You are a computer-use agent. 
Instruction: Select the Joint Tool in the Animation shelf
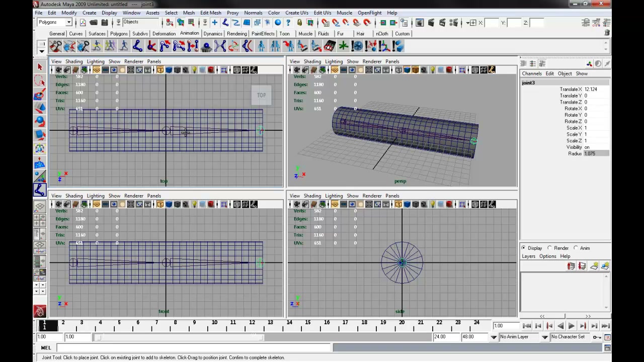137,47
